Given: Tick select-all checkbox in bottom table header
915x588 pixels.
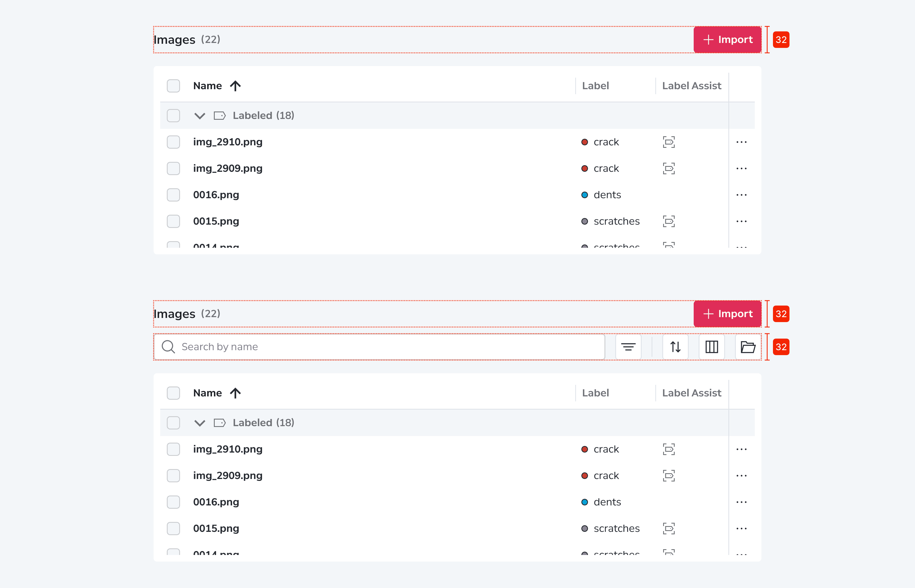Looking at the screenshot, I should pyautogui.click(x=173, y=393).
